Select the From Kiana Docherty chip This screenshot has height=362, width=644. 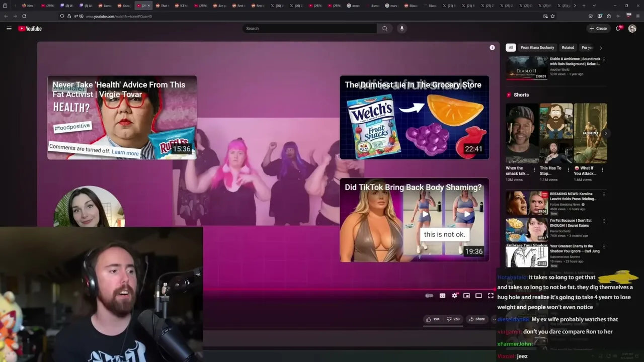[537, 48]
